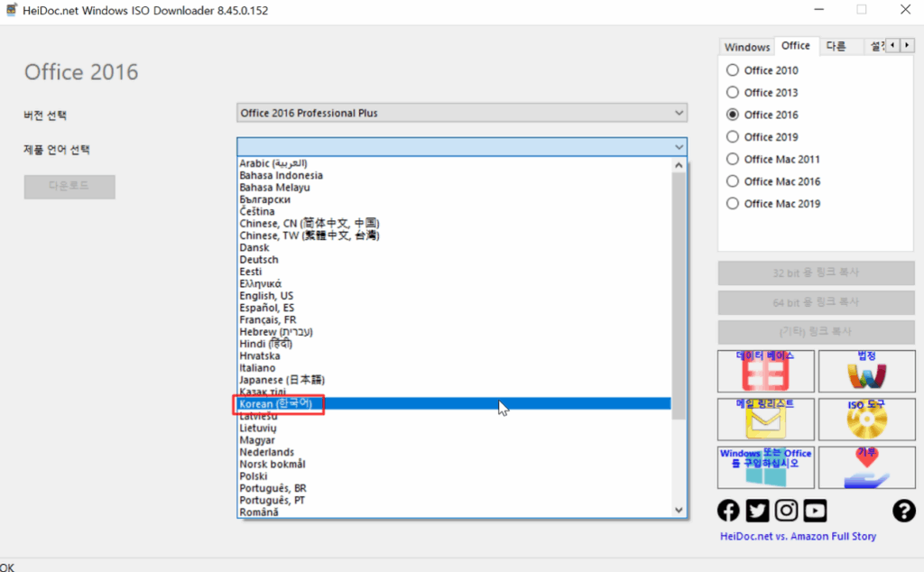Open the ISO 도구 tools tile
Screen dimensions: 924x572
(x=867, y=420)
